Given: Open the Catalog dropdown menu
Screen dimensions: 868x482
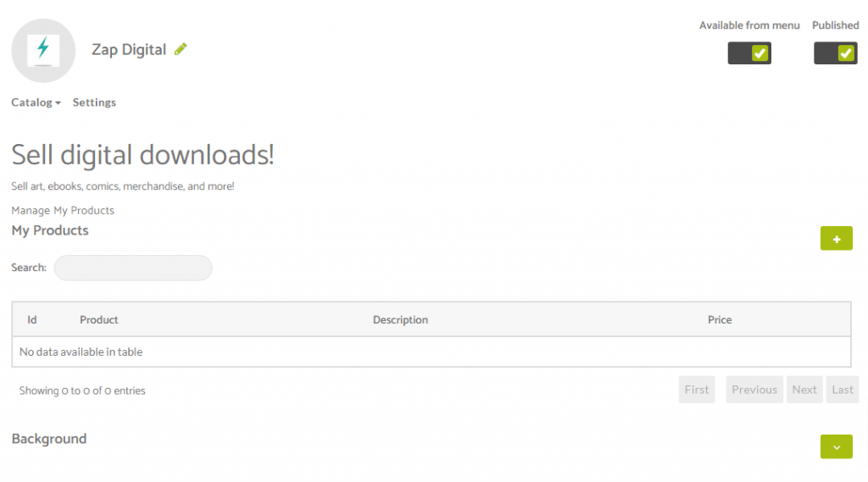Looking at the screenshot, I should point(36,102).
